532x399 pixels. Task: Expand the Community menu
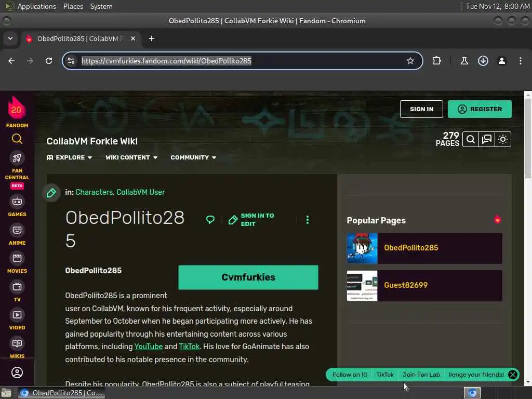pos(193,157)
